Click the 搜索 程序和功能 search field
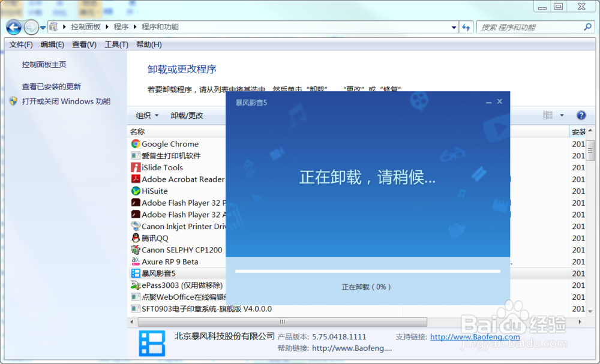600x364 pixels. [530, 27]
